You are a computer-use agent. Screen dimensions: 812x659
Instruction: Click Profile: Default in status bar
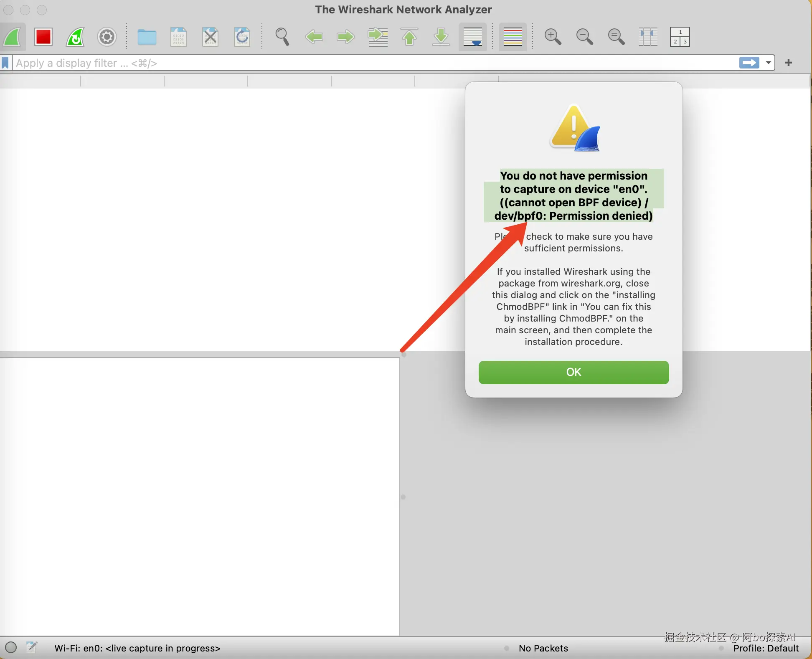tap(766, 648)
